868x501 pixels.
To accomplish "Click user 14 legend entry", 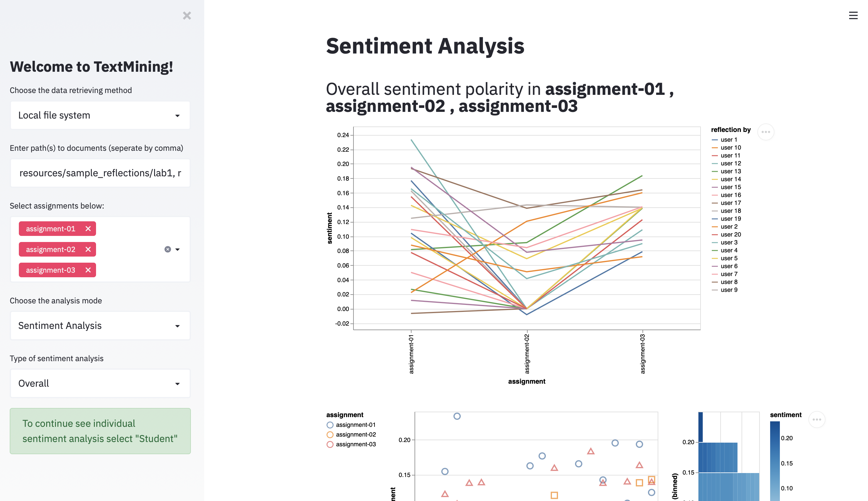I will tap(726, 179).
